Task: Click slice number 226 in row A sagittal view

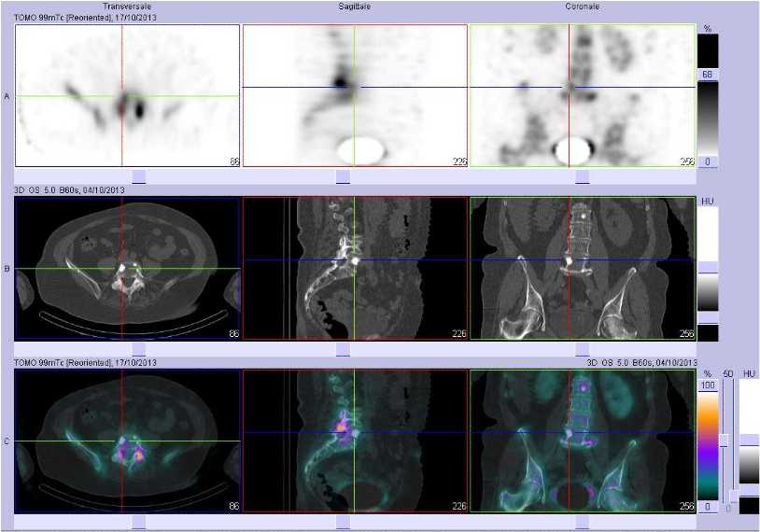Action: (x=459, y=161)
